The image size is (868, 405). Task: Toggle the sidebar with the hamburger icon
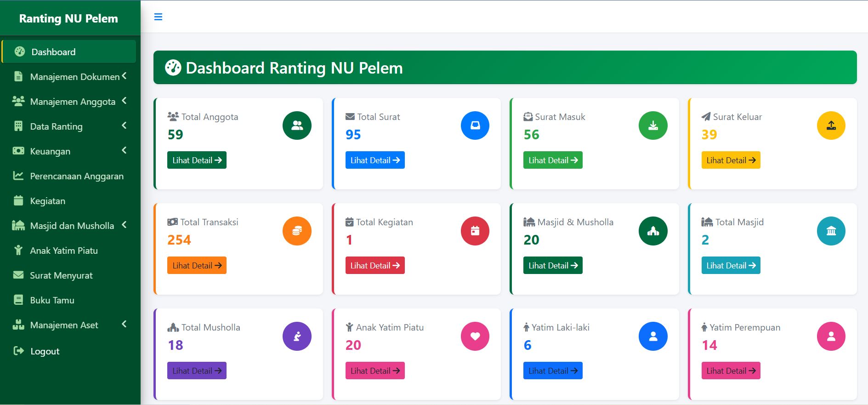(x=158, y=17)
